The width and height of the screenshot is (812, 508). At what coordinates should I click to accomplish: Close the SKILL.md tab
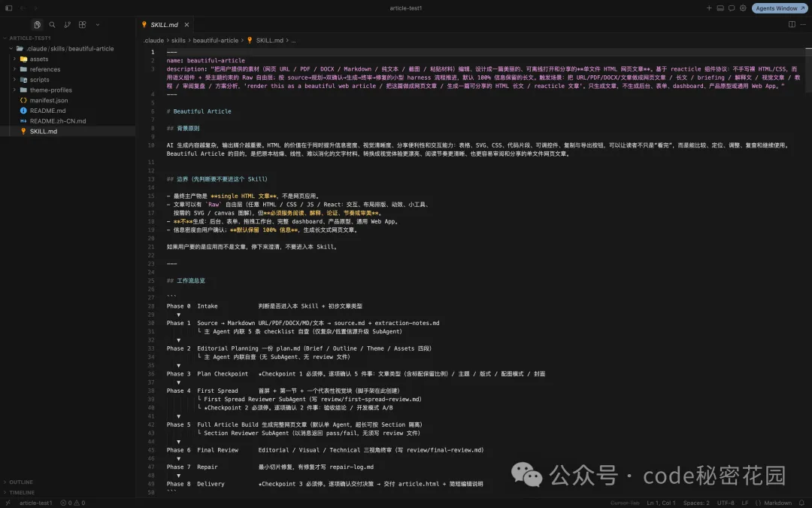187,24
